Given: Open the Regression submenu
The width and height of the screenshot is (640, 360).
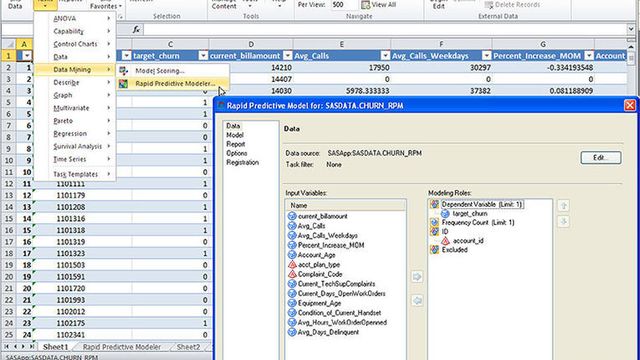Looking at the screenshot, I should pos(75,133).
